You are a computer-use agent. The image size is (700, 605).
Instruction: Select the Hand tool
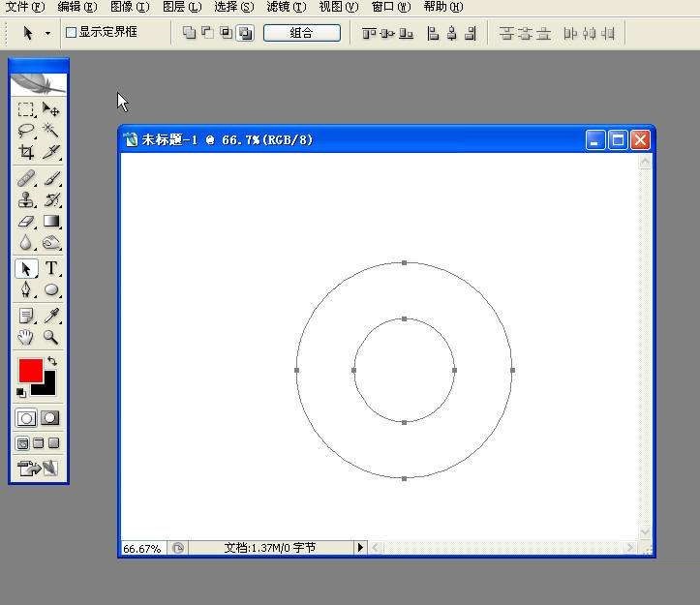[x=26, y=337]
